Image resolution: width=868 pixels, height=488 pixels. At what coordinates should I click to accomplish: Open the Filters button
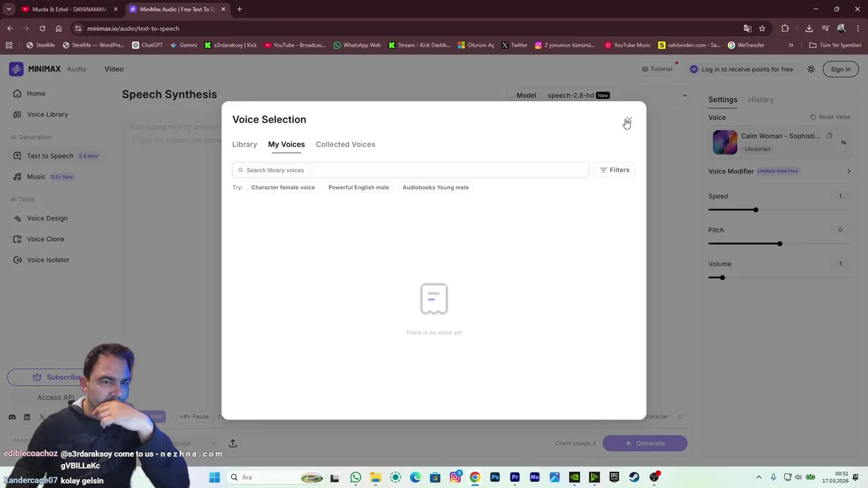pyautogui.click(x=614, y=170)
